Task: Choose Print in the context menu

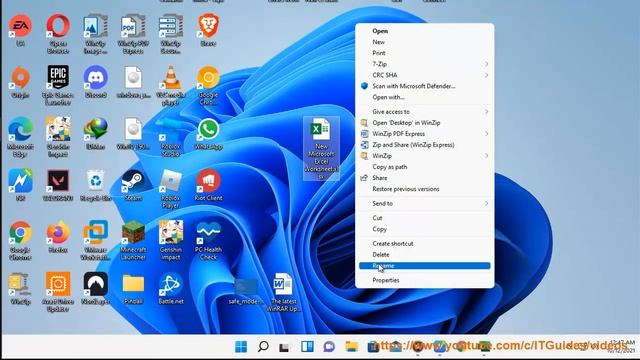Action: coord(424,53)
